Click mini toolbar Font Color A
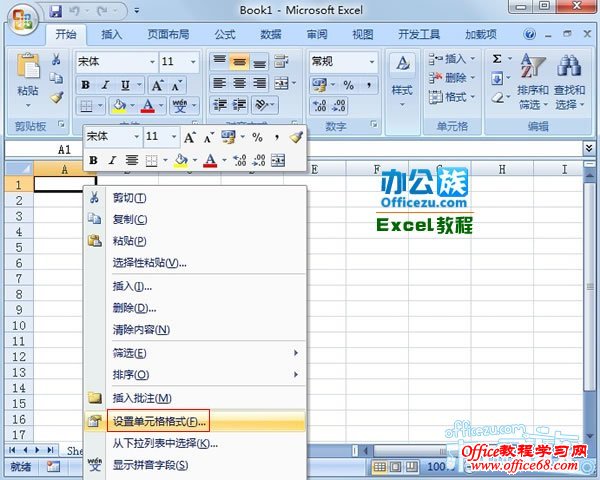This screenshot has width=600, height=480. [x=210, y=160]
